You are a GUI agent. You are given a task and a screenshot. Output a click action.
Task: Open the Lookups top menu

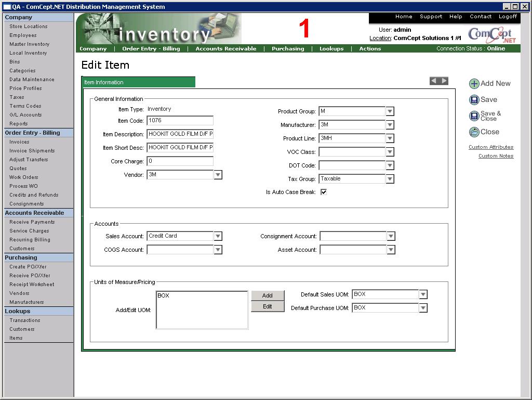click(331, 48)
